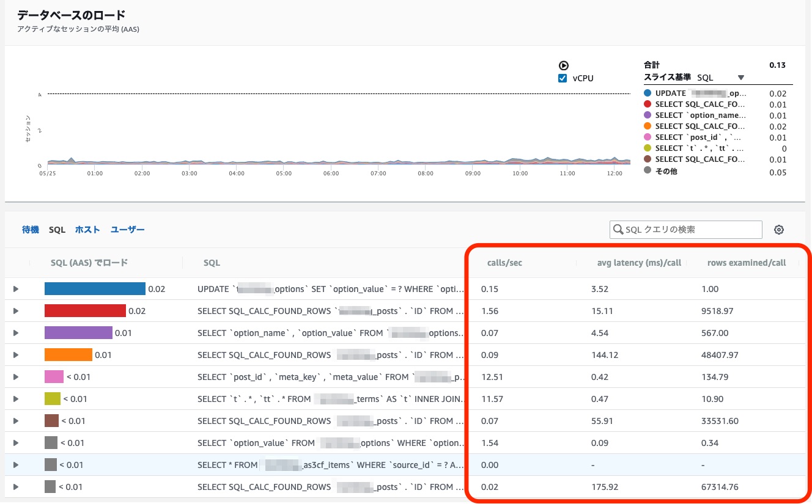Screen dimensions: 812x504
Task: Click the magnifier icon in SQL search box
Action: coord(618,230)
